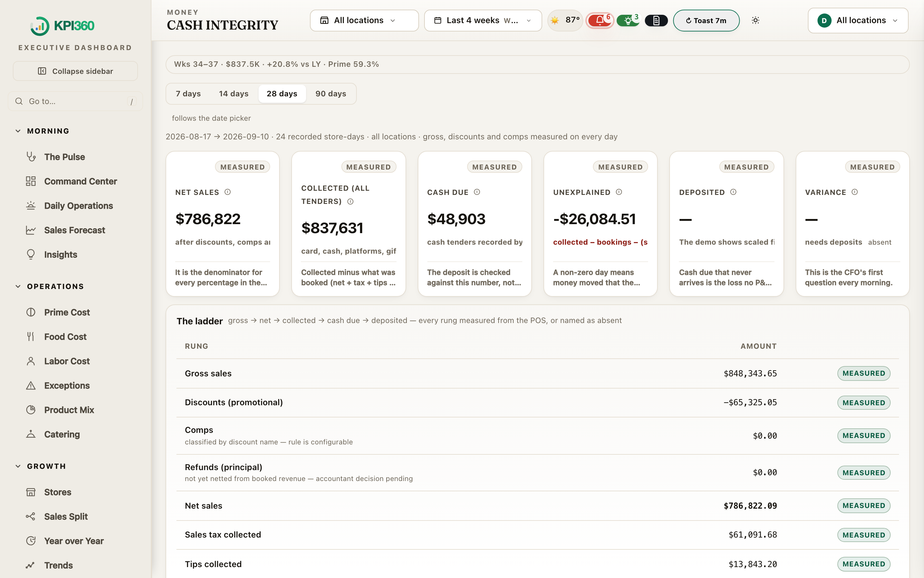924x578 pixels.
Task: Show info for Cash Due card
Action: tap(477, 192)
